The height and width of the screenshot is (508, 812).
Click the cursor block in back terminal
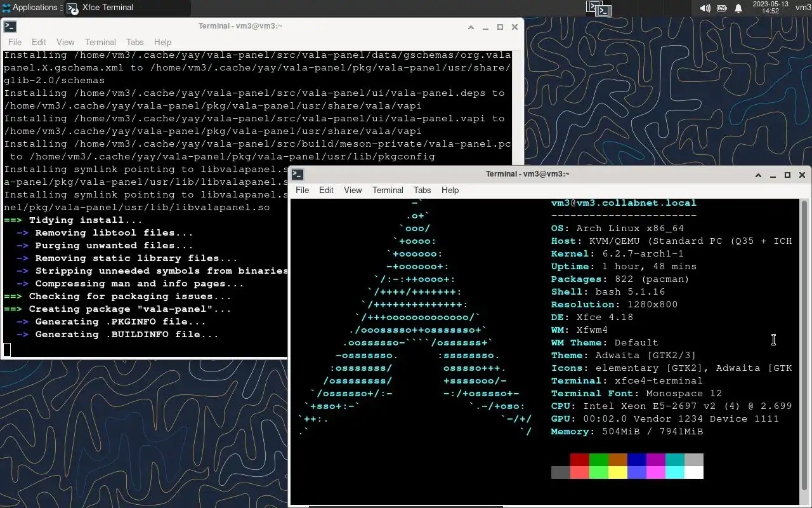click(x=7, y=349)
